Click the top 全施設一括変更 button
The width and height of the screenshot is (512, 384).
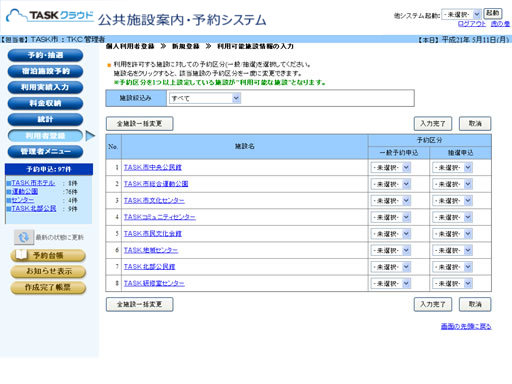(x=139, y=124)
